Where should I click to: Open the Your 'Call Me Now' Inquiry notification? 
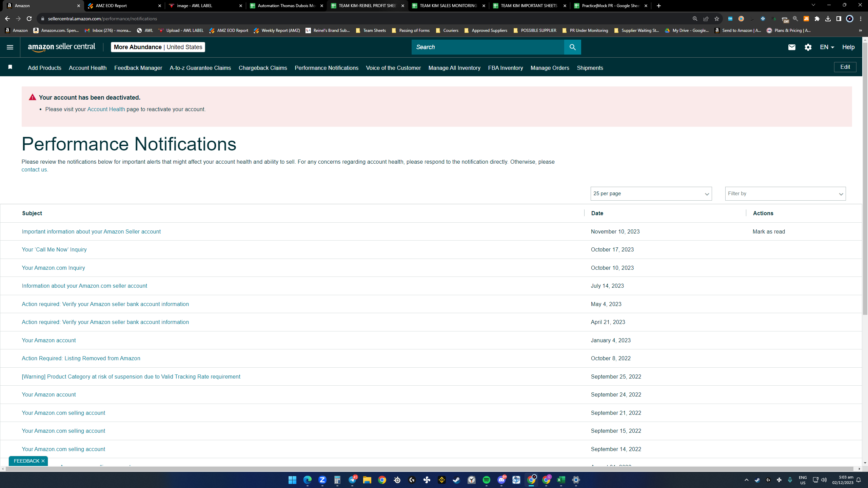point(54,249)
